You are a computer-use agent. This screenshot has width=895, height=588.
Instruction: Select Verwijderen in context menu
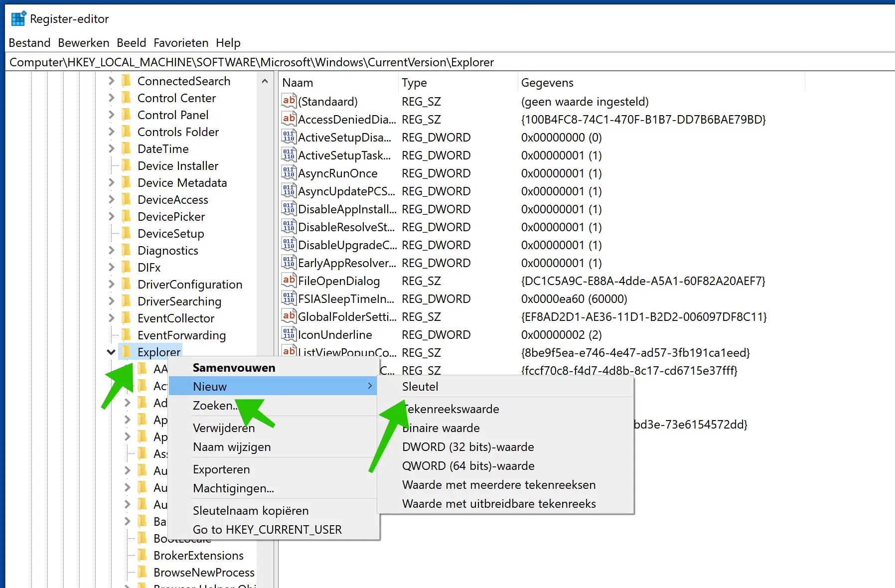click(273, 428)
